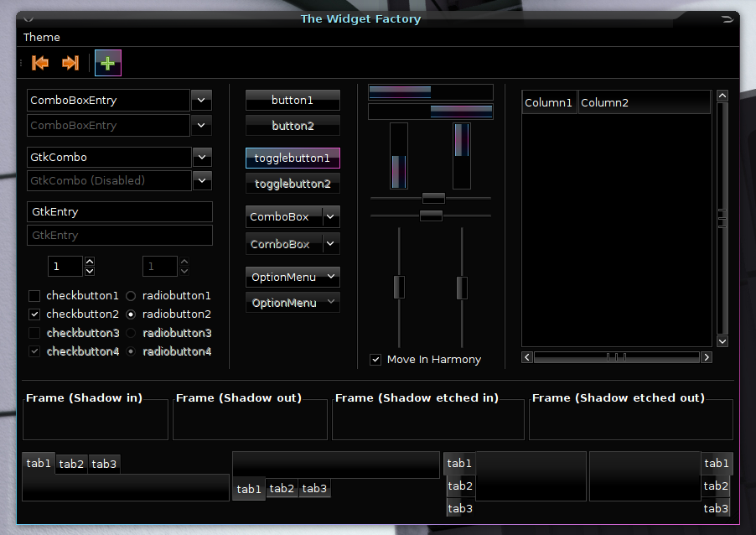Click the left vertical scale slider handle
Image resolution: width=756 pixels, height=535 pixels.
pyautogui.click(x=399, y=287)
